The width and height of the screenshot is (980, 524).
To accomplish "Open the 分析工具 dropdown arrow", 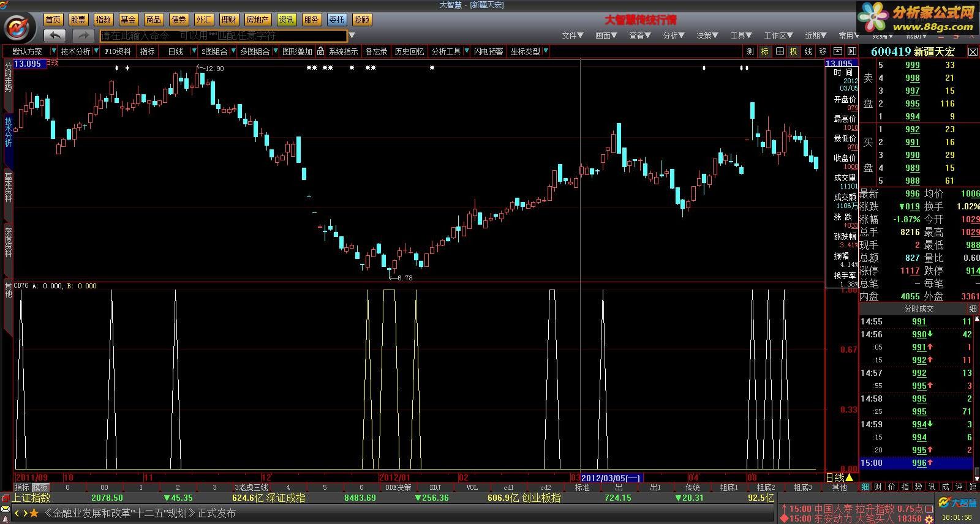I will [467, 51].
